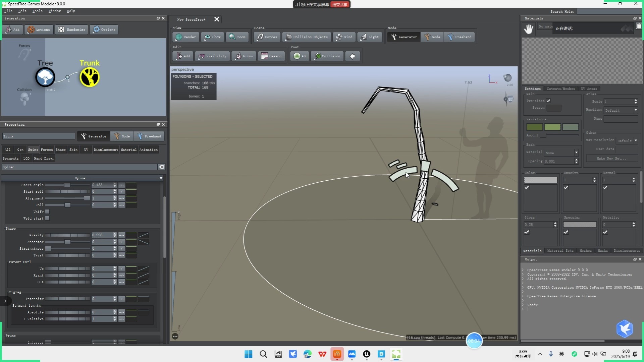644x362 pixels.
Task: Click the Show view button
Action: coord(212,37)
